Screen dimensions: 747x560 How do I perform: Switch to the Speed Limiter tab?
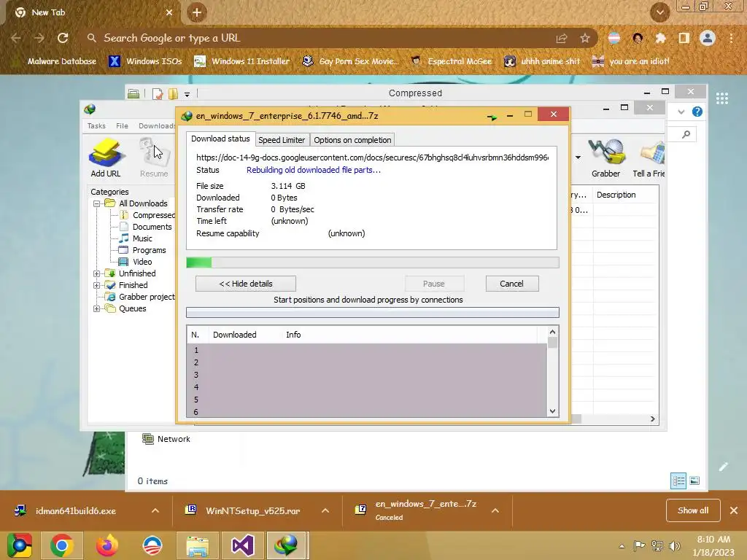(x=282, y=140)
